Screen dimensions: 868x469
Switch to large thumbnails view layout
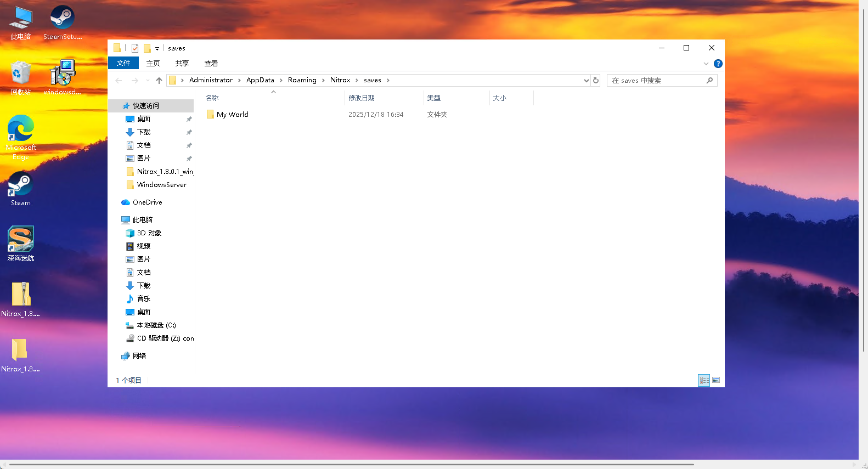pyautogui.click(x=716, y=380)
